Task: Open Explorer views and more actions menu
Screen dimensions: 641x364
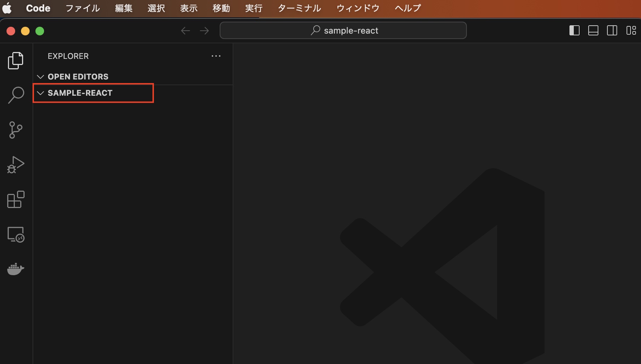Action: tap(216, 56)
